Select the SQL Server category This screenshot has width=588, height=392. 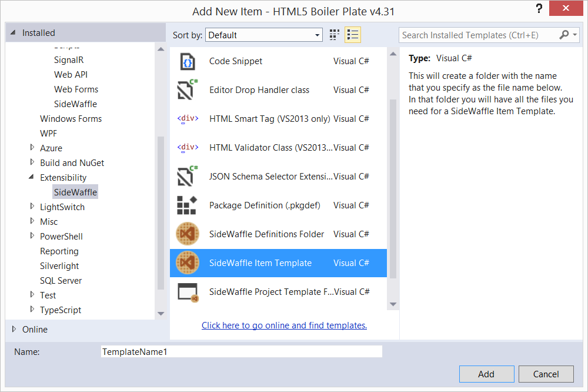click(x=61, y=281)
